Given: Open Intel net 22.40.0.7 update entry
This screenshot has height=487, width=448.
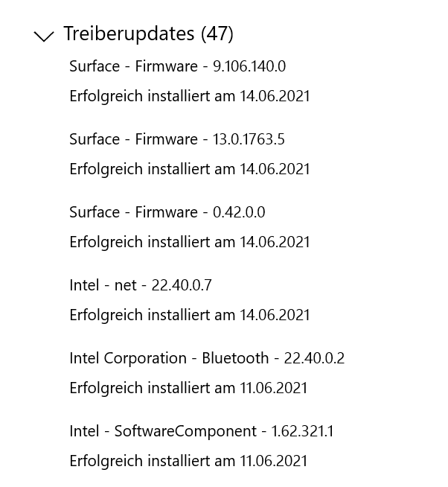Looking at the screenshot, I should [x=141, y=285].
